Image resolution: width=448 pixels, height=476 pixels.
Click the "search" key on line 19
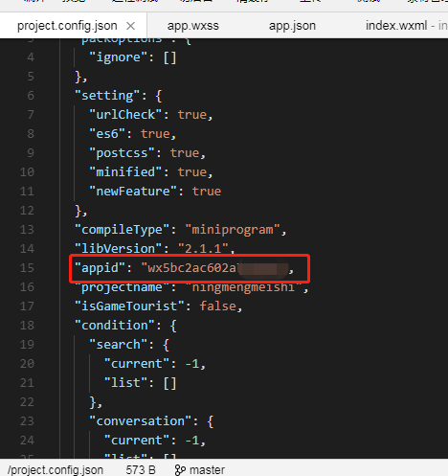point(119,345)
